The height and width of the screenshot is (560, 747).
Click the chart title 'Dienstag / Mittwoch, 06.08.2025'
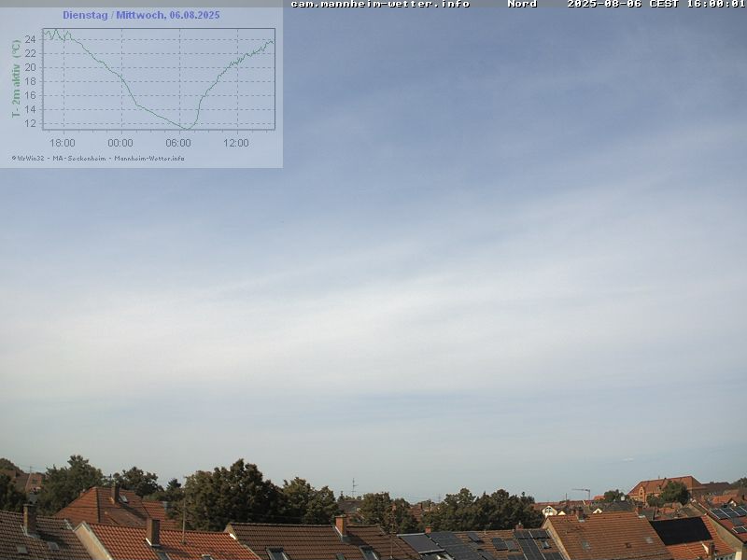[141, 15]
